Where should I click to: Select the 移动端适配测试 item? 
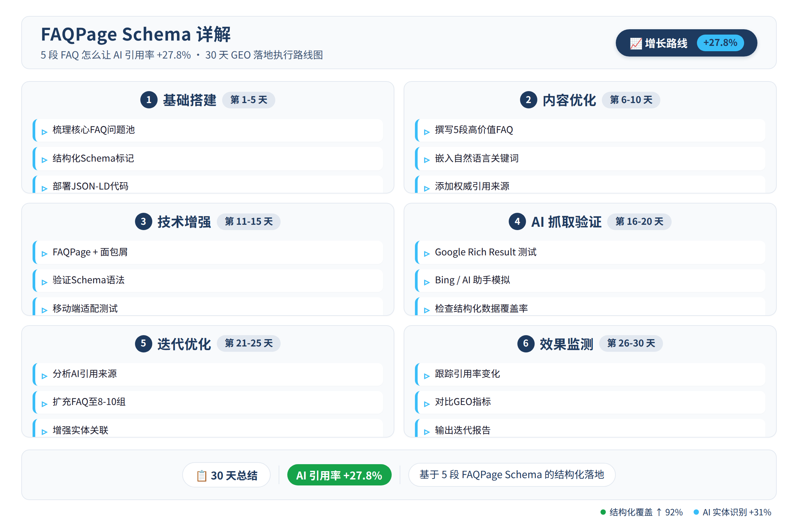(x=207, y=306)
